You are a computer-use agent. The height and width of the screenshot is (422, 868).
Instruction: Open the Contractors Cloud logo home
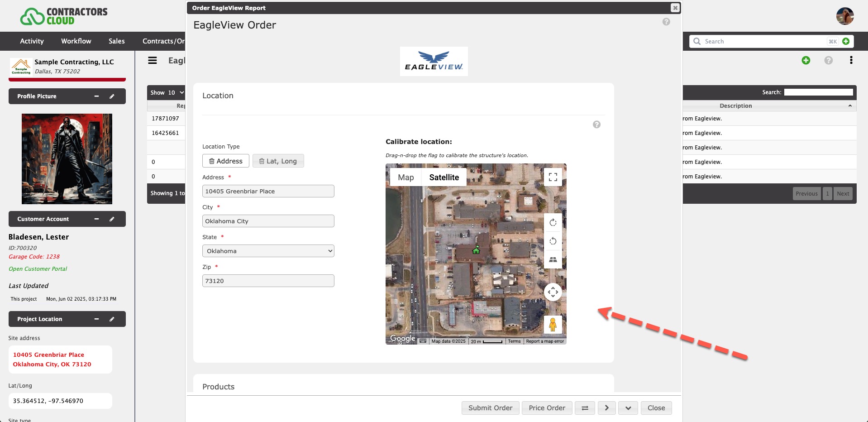pos(63,16)
